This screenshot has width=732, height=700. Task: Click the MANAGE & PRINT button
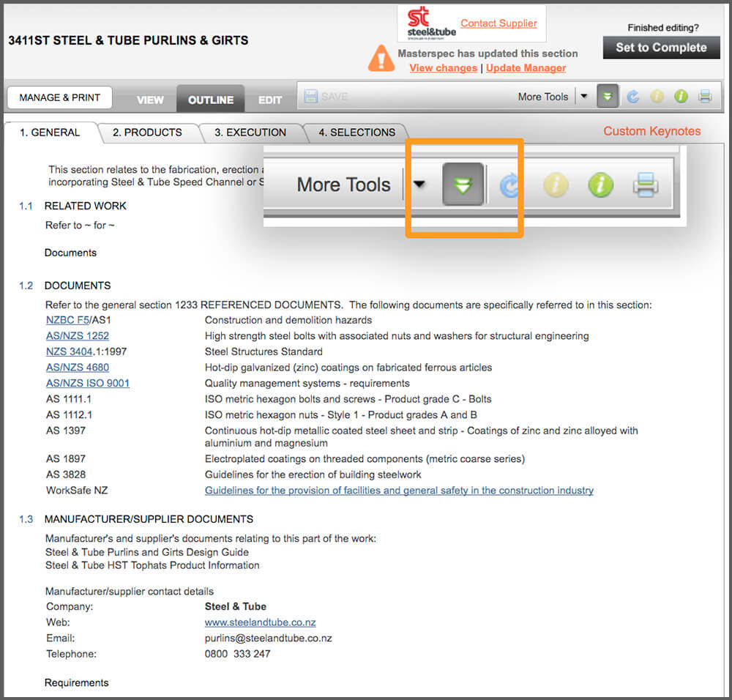(60, 97)
